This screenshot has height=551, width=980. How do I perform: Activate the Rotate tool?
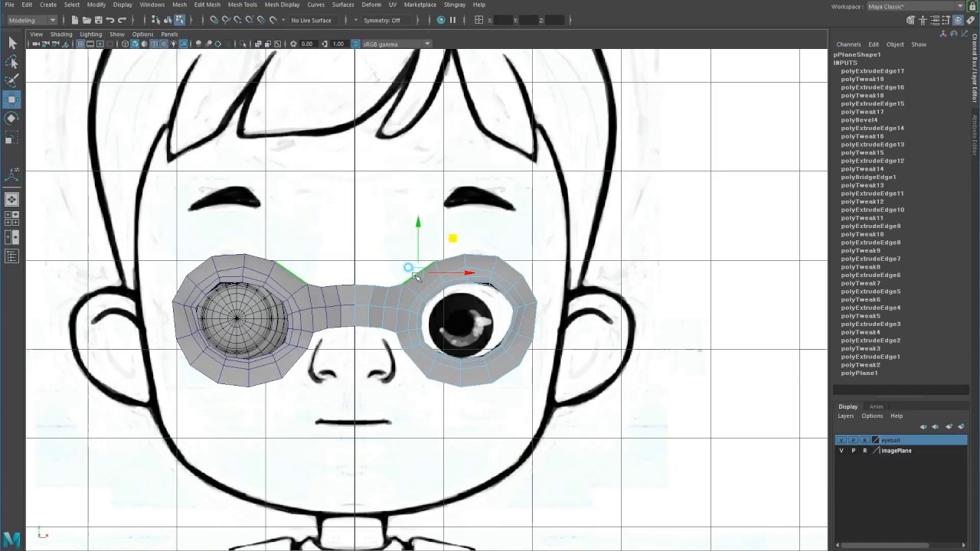(x=12, y=118)
